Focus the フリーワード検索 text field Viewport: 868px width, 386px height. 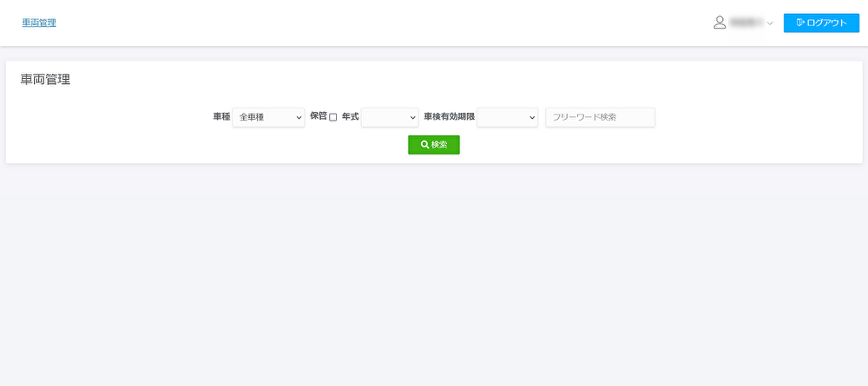[600, 117]
